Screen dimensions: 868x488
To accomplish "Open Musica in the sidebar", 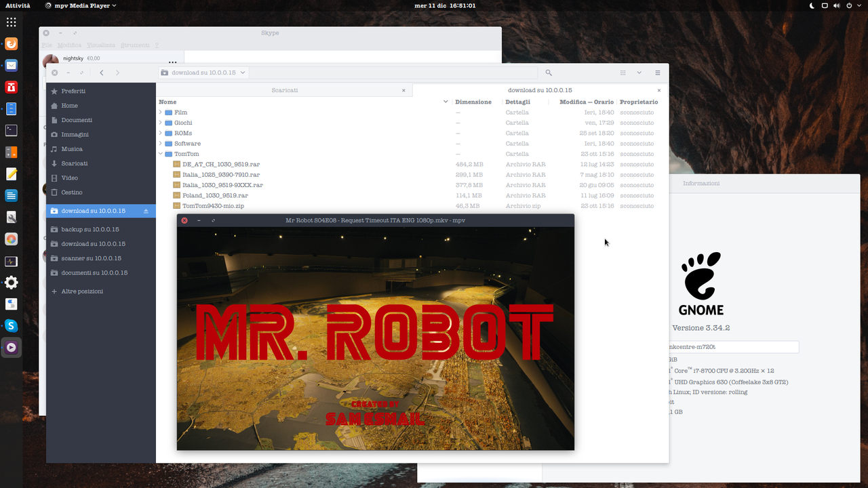I will point(101,149).
